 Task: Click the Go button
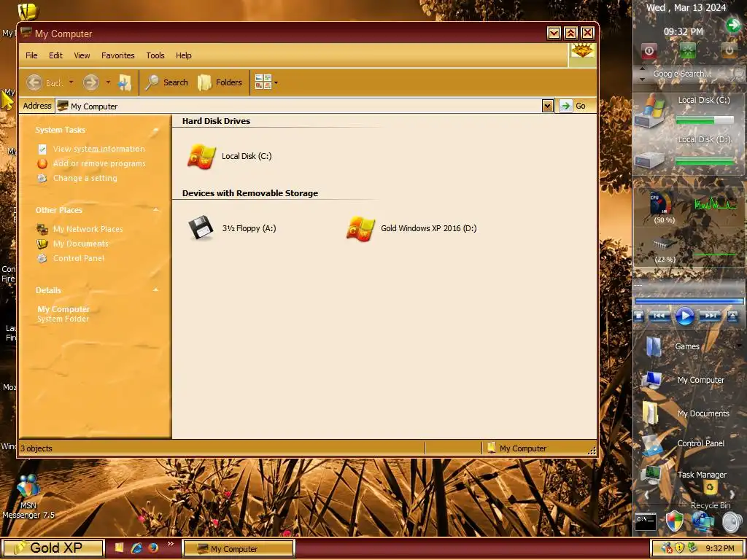coord(573,106)
